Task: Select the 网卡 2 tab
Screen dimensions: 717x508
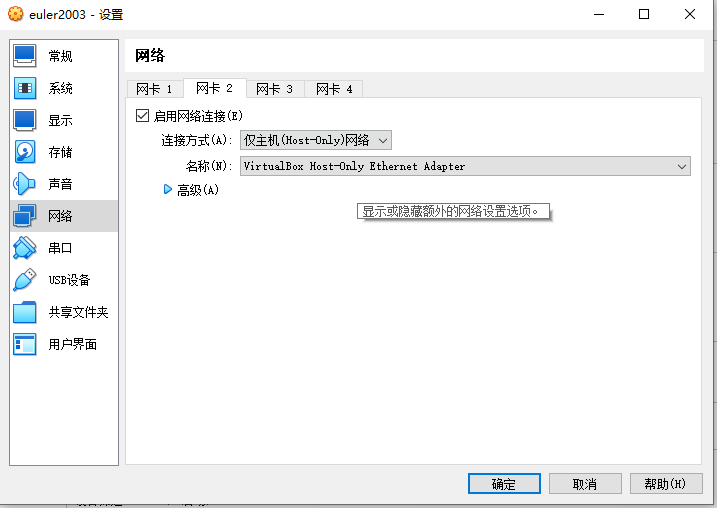Action: pyautogui.click(x=214, y=88)
